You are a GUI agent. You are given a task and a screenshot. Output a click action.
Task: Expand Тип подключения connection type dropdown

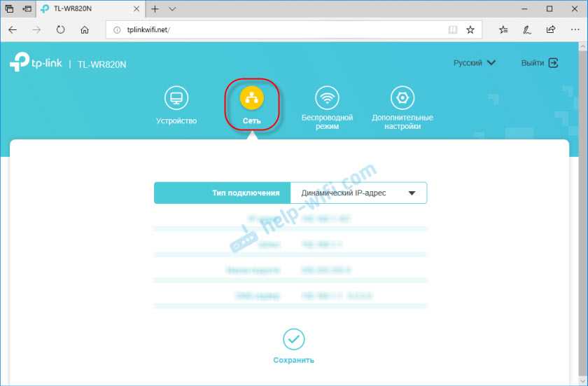pyautogui.click(x=358, y=193)
